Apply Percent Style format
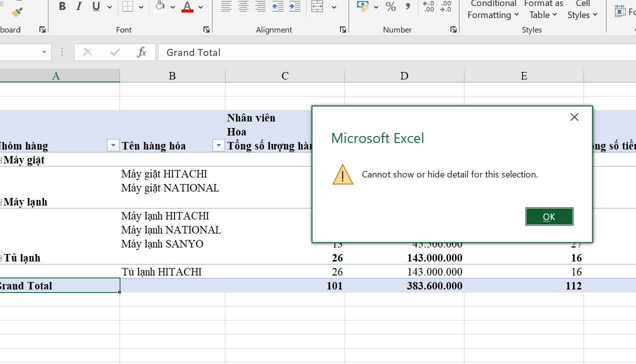This screenshot has width=636, height=364. 391,6
